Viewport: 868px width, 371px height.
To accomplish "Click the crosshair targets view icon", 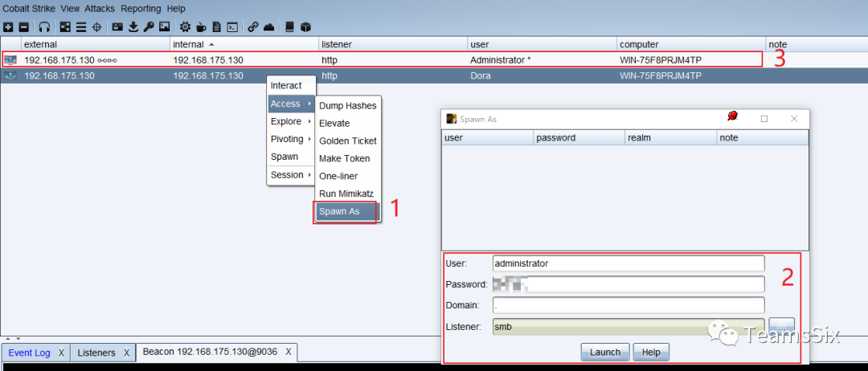I will click(x=96, y=26).
